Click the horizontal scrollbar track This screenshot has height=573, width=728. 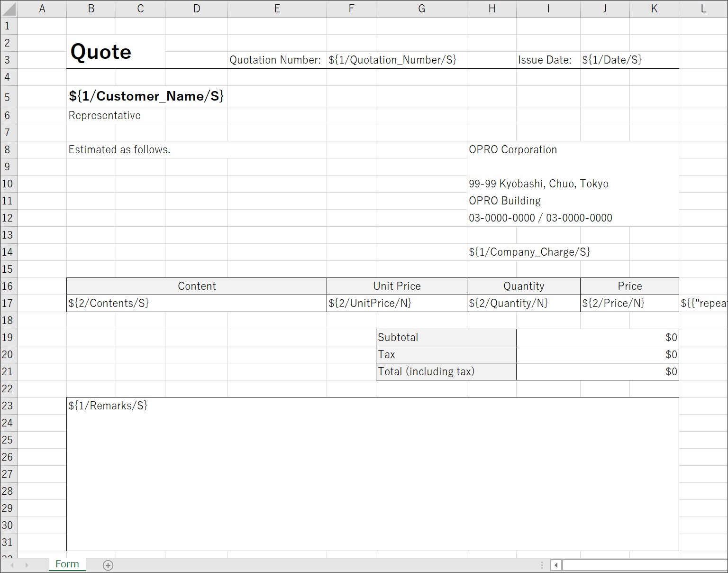click(645, 565)
